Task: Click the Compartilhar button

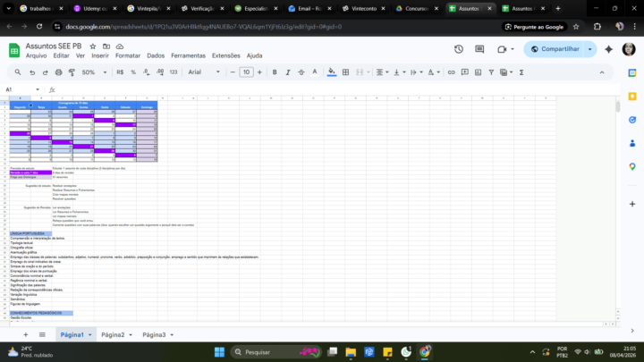Action: tap(560, 49)
